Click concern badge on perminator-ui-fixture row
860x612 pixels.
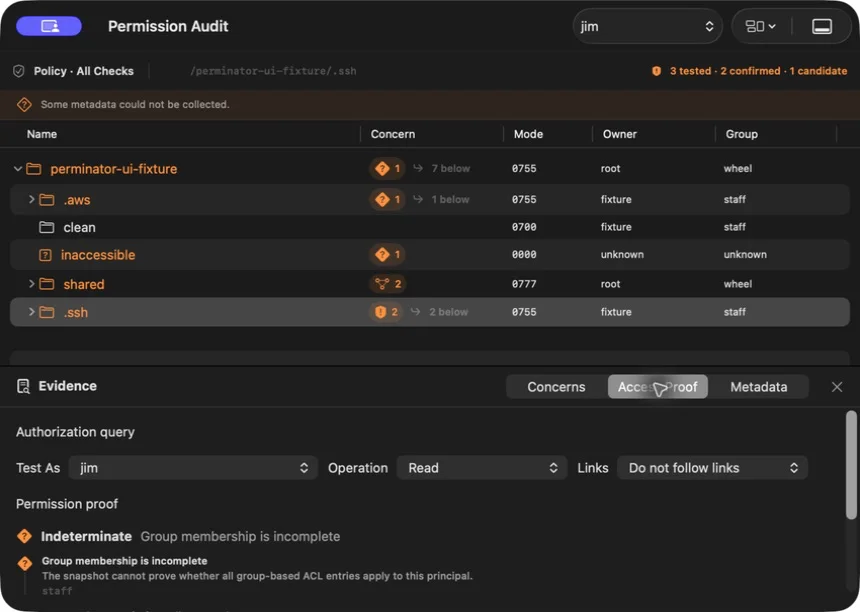pos(387,168)
